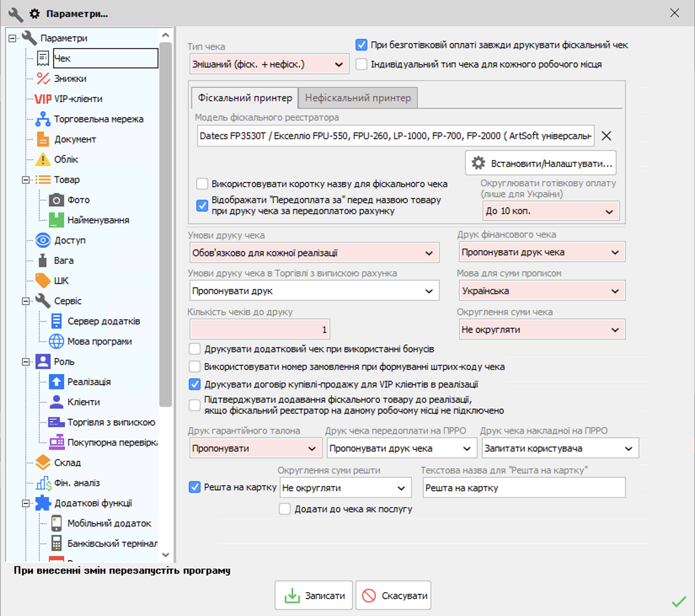This screenshot has width=695, height=616.
Task: Select the Фото camera icon
Action: [56, 200]
